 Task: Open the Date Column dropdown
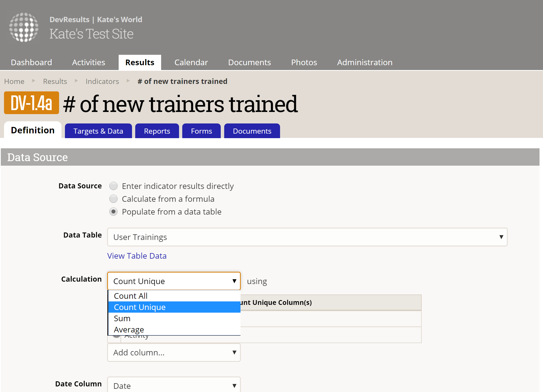(174, 385)
